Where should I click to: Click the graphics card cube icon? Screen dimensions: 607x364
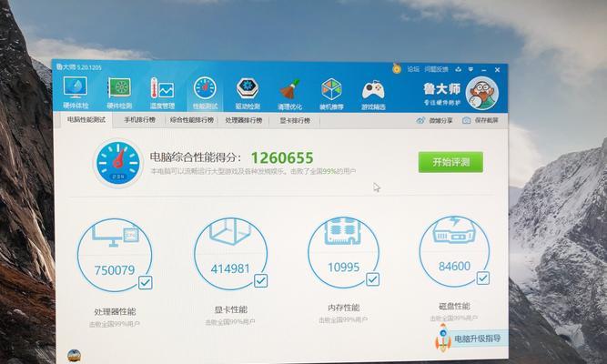(230, 231)
